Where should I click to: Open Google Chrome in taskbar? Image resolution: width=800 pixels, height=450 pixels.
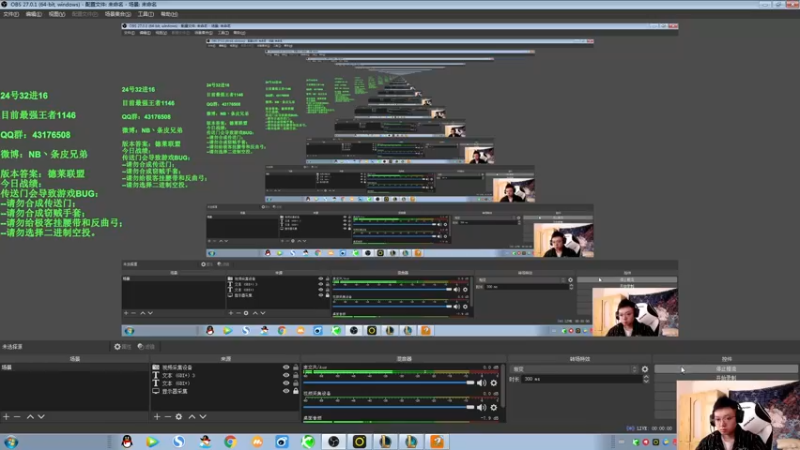click(230, 442)
